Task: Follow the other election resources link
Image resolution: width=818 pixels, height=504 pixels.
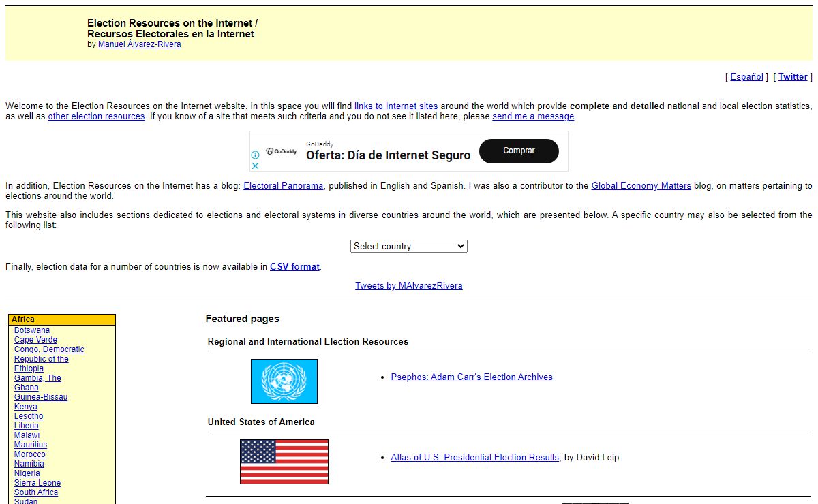Action: click(x=96, y=116)
